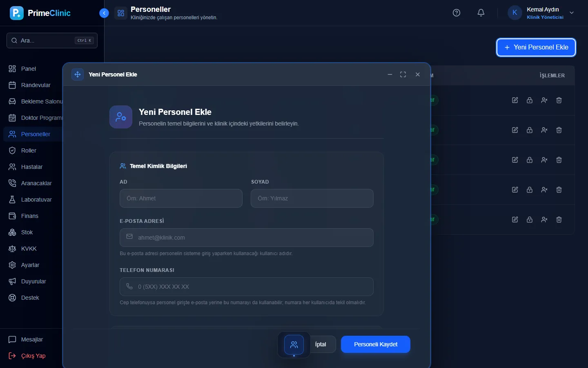Viewport: 588px width, 368px height.
Task: Close the Yeni Personel Ekle dialog
Action: pyautogui.click(x=418, y=74)
